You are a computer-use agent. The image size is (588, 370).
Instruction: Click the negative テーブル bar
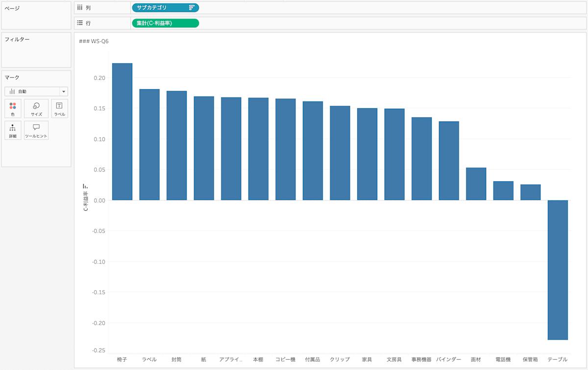558,270
